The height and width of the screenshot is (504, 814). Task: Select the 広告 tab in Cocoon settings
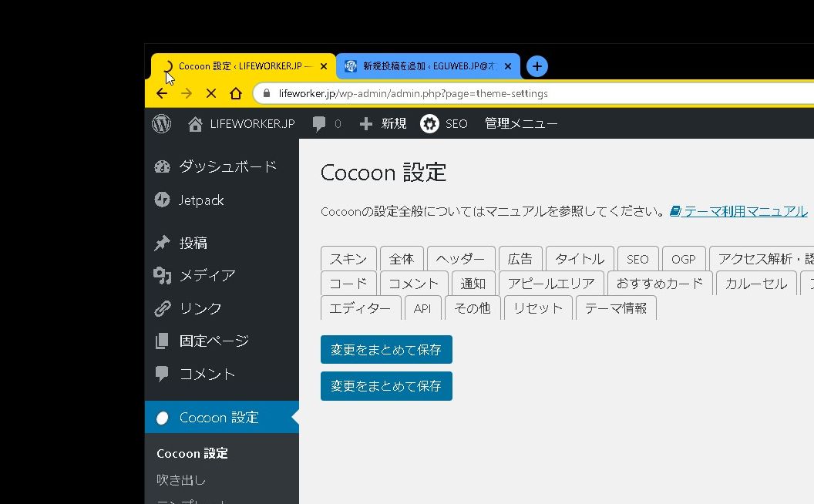(x=520, y=258)
